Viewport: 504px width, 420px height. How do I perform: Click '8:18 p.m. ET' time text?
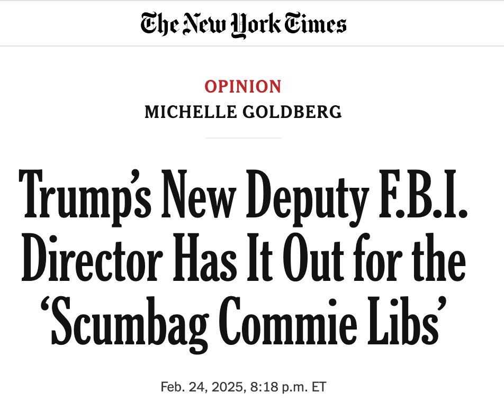click(288, 387)
